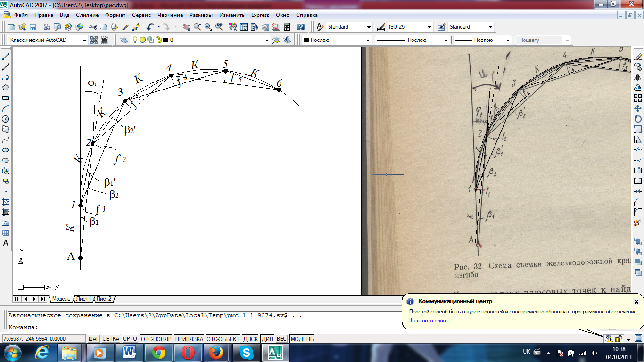Select the Arc draw tool
This screenshot has height=362, width=644.
pos(6,108)
